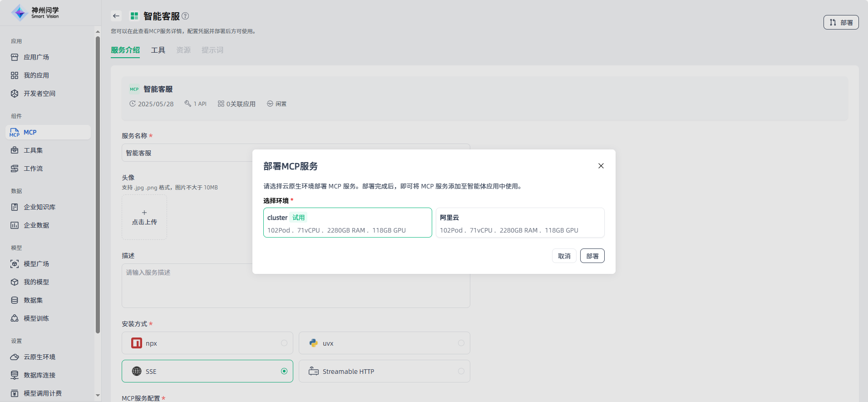The height and width of the screenshot is (402, 868).
Task: Click 取消 in the deploy dialog
Action: pyautogui.click(x=564, y=256)
